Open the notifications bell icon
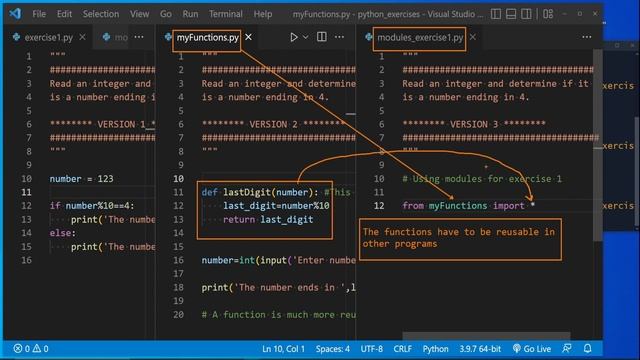 point(587,349)
